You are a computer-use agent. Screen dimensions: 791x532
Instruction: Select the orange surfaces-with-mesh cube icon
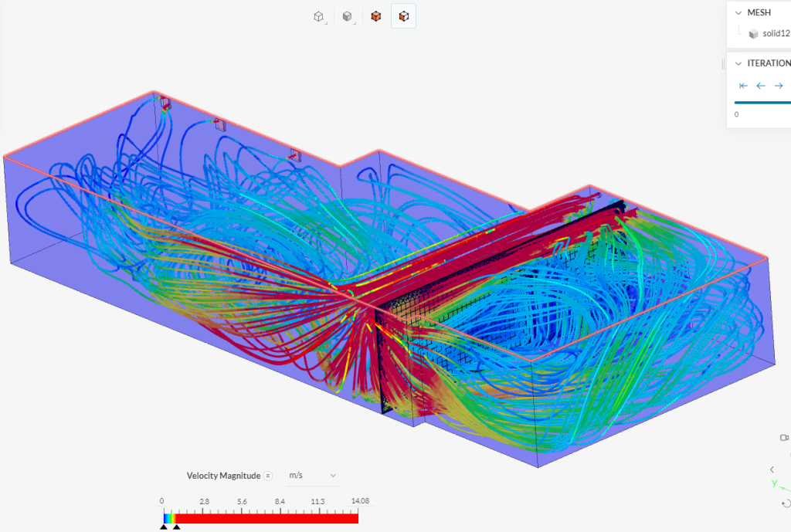[x=376, y=17]
